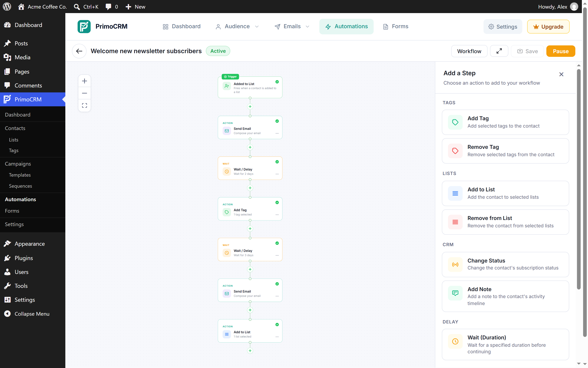Click the Upgrade crown button
The image size is (588, 368).
click(548, 27)
